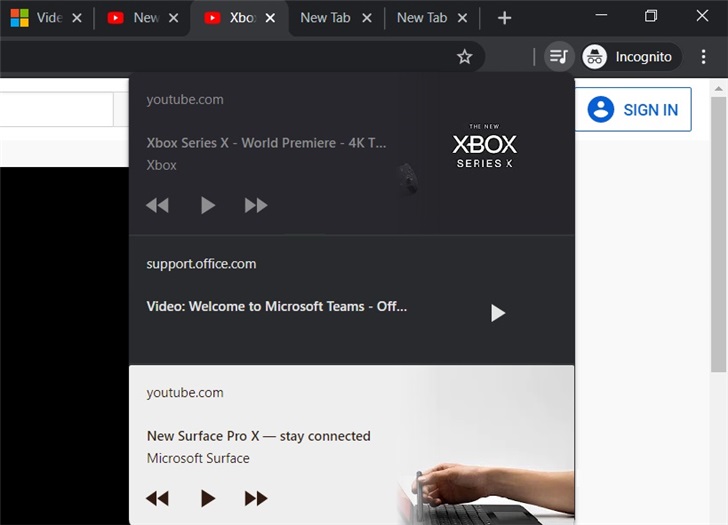The image size is (728, 525).
Task: Click the page vertical scrollbar up arrow
Action: [x=719, y=88]
